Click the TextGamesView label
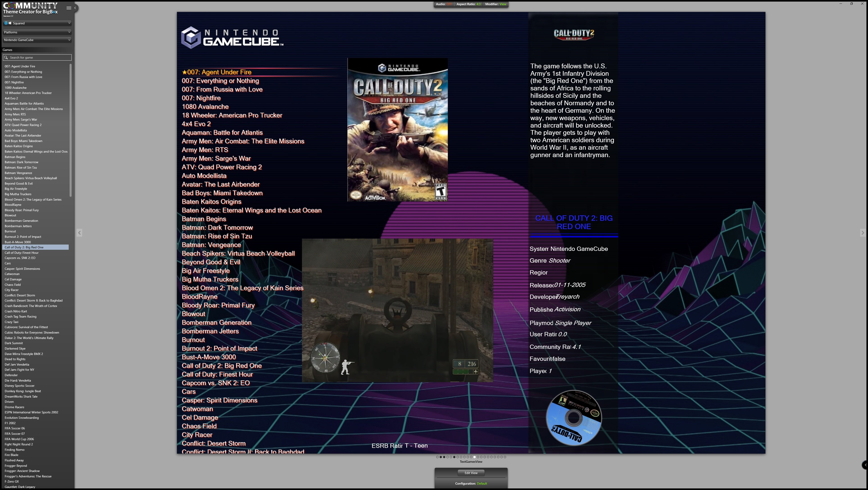 (x=471, y=462)
